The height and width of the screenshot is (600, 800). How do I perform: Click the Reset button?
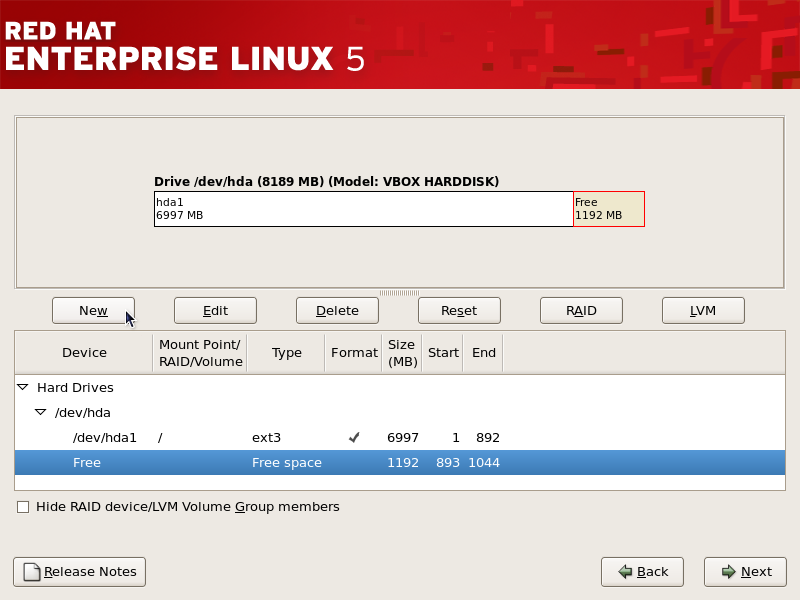tap(459, 311)
